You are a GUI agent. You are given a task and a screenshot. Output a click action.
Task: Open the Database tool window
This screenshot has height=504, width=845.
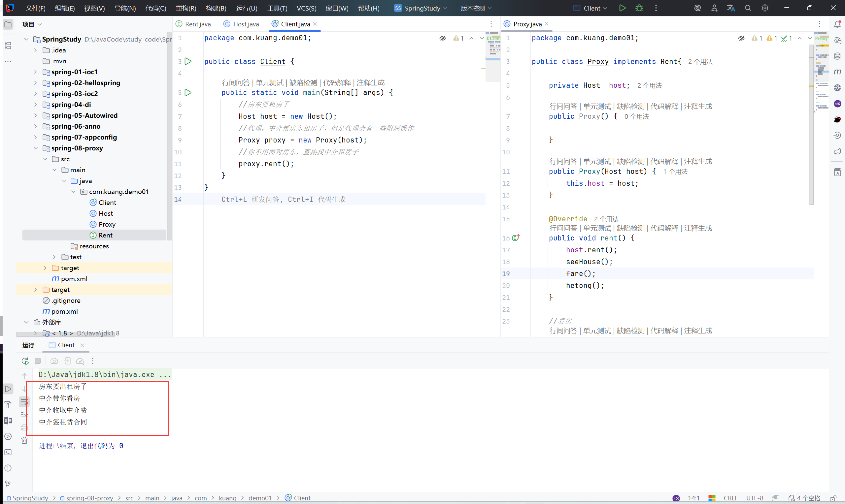837,56
